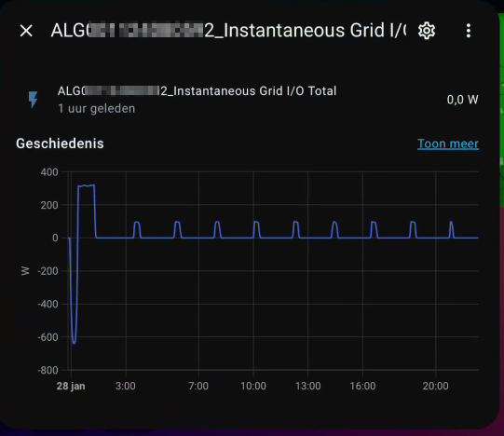The width and height of the screenshot is (504, 436).
Task: Click the 300 W plateau on the graph
Action: pos(87,185)
